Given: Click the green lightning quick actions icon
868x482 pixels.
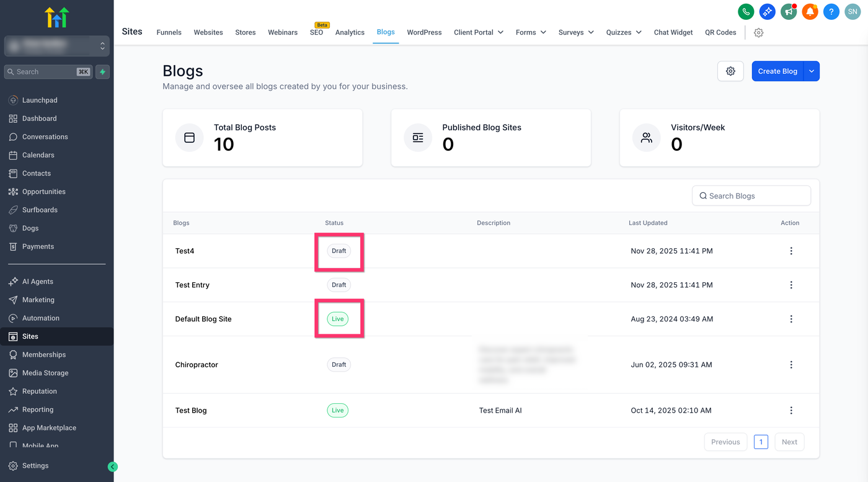Looking at the screenshot, I should point(103,72).
